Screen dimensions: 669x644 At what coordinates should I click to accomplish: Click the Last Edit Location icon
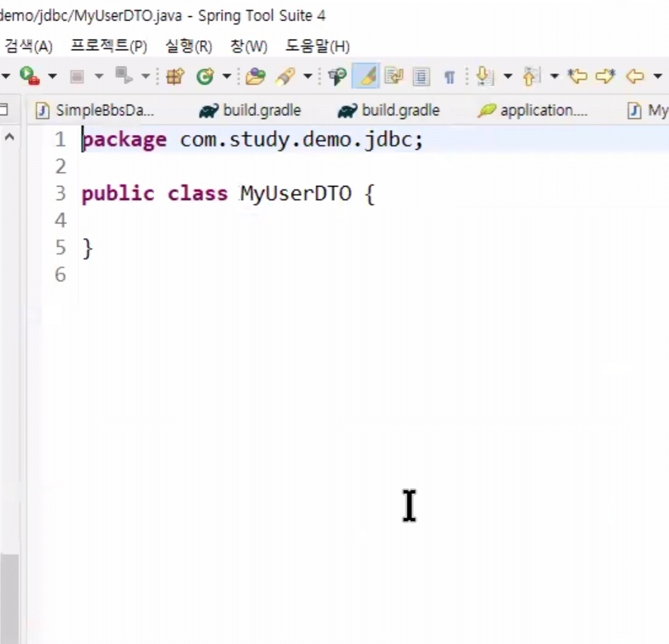pos(577,76)
